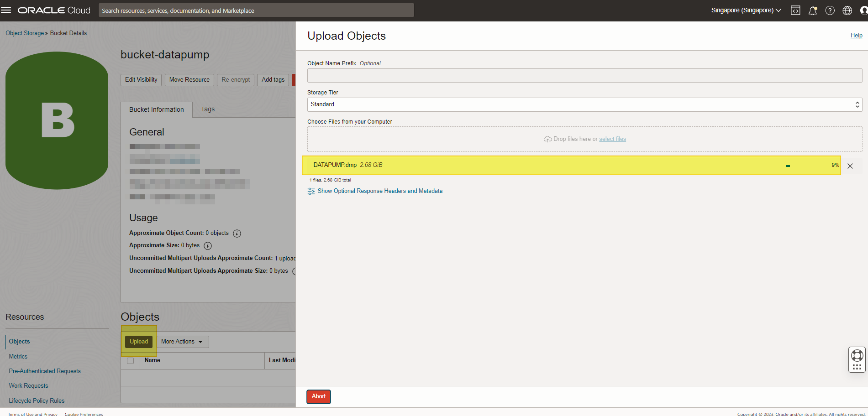Viewport: 868px width, 416px height.
Task: Open the Storage Tier dropdown
Action: tap(584, 104)
